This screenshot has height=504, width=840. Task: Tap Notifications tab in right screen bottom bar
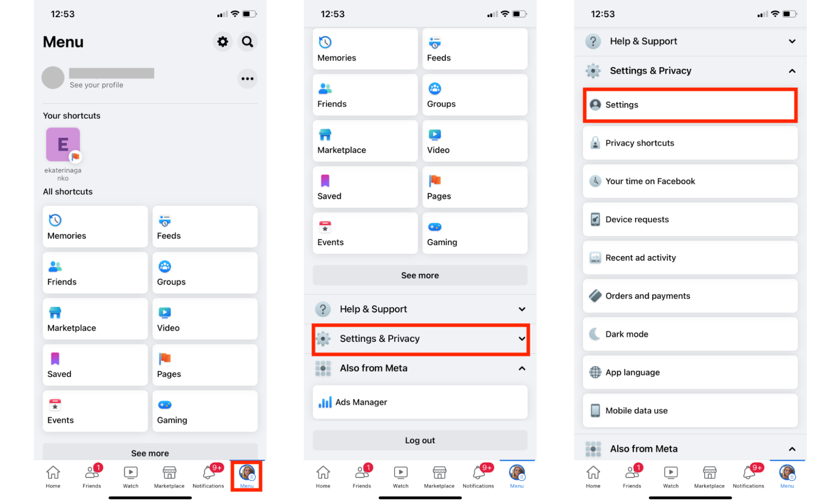(x=748, y=477)
